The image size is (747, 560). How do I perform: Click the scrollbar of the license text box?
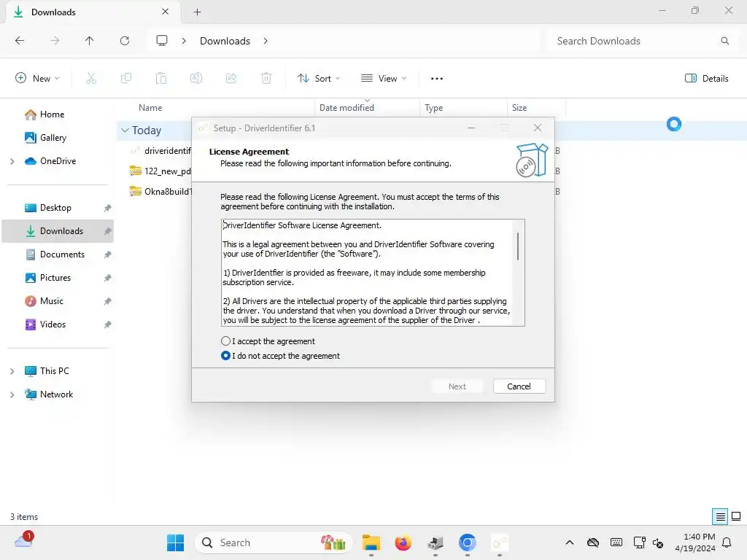(518, 246)
